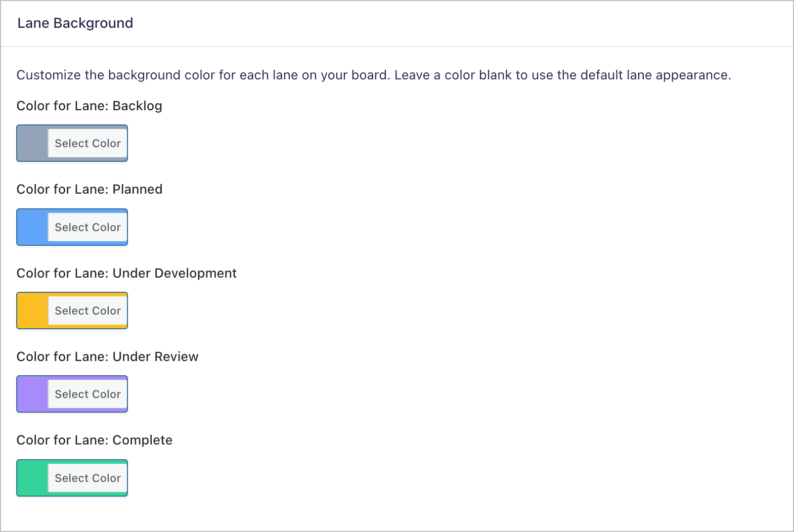Click the 'Customize the background color' sentence
The height and width of the screenshot is (532, 794).
click(x=202, y=75)
